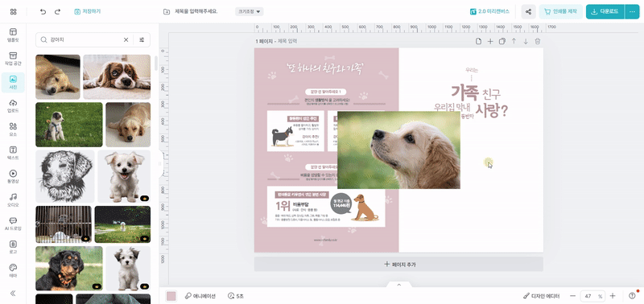Click the title field 제목을 입력해주세요
The image size is (644, 304).
[196, 11]
